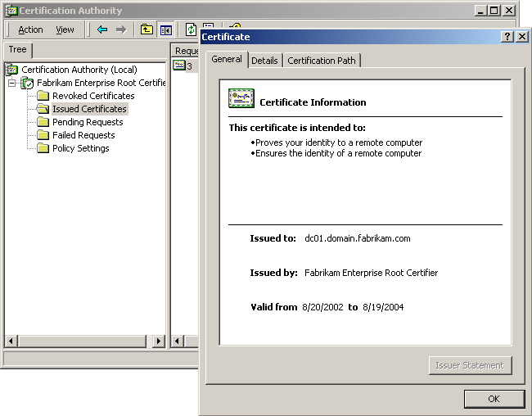Select Policy Settings folder
Screen dimensions: 532x416
point(80,148)
